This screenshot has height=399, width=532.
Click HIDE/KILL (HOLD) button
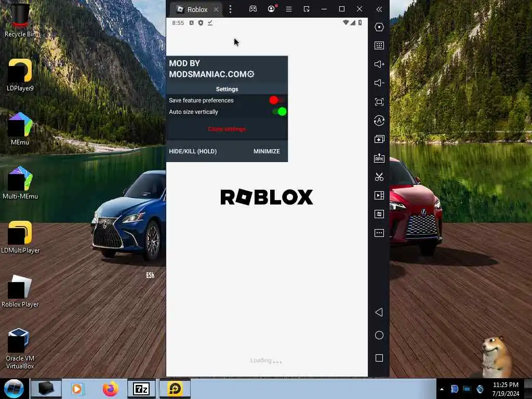coord(193,151)
